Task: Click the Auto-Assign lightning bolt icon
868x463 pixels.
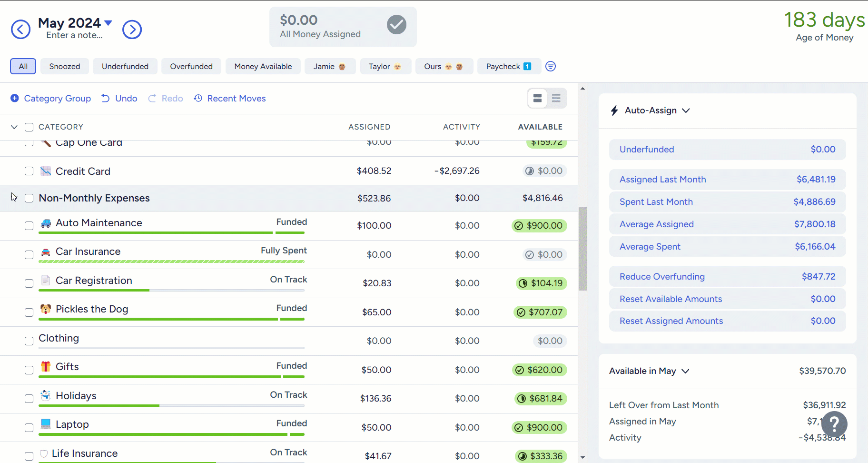Action: point(614,111)
